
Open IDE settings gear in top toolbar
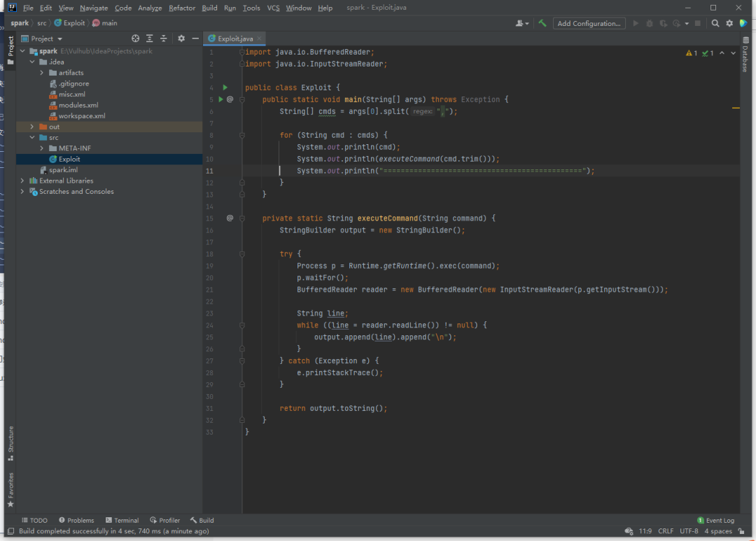click(729, 23)
